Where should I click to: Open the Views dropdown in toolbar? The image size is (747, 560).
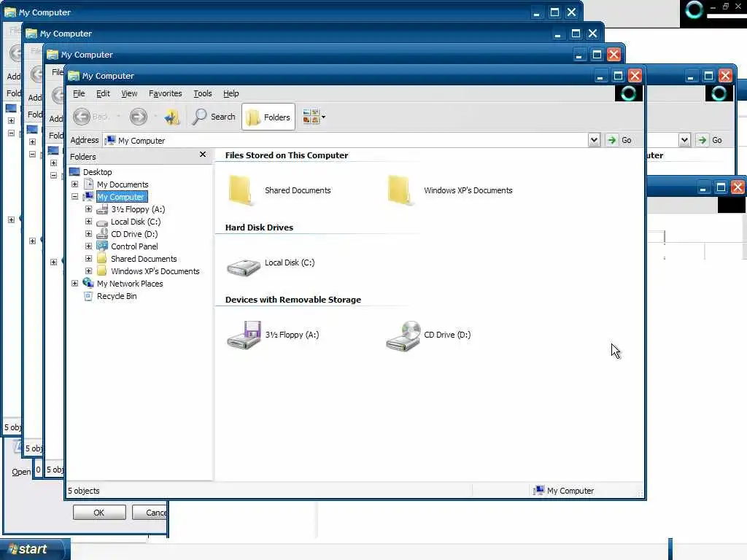[314, 117]
